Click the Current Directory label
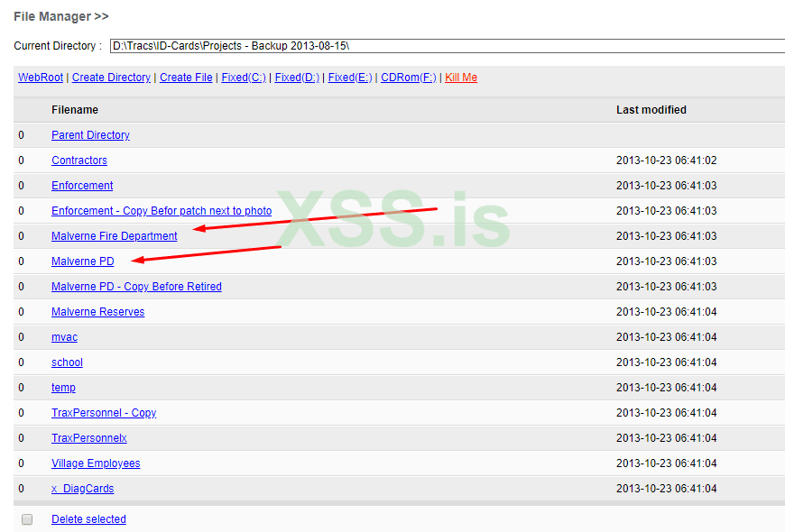Viewport: 785px width, 532px height. [58, 46]
